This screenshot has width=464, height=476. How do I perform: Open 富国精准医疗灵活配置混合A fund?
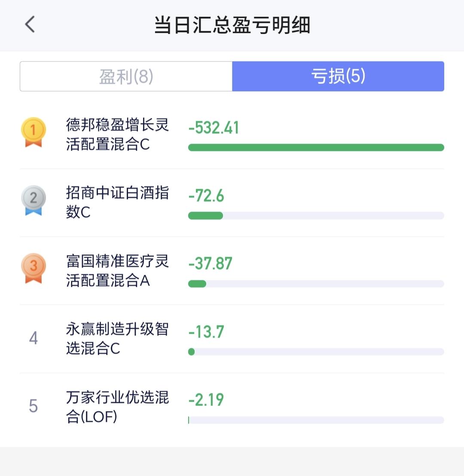tap(117, 270)
